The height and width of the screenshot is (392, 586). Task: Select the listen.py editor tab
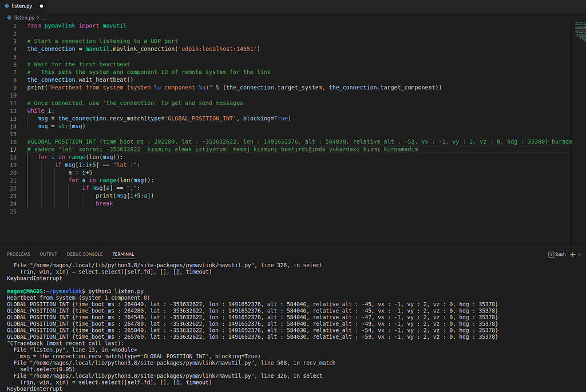pos(22,6)
